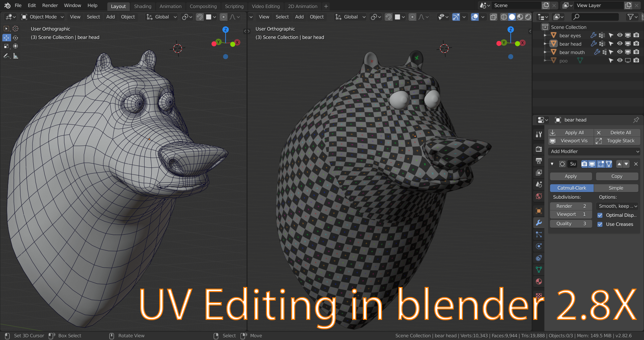Switch right viewport to Wireframe shading
Image resolution: width=644 pixels, height=340 pixels.
coord(504,17)
